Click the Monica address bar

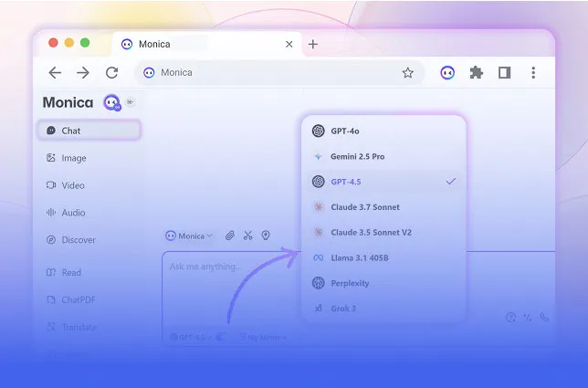point(279,72)
